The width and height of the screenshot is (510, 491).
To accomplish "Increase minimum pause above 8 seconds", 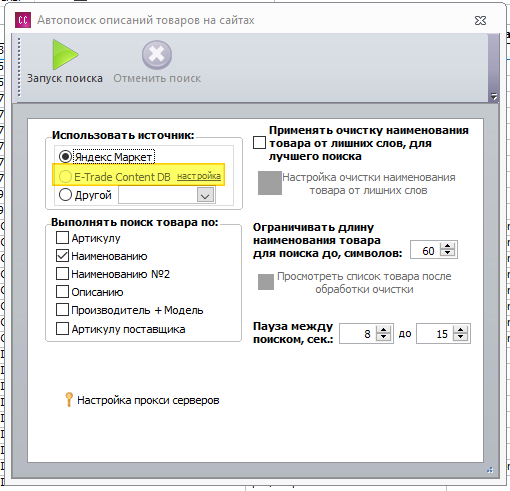I will (383, 329).
